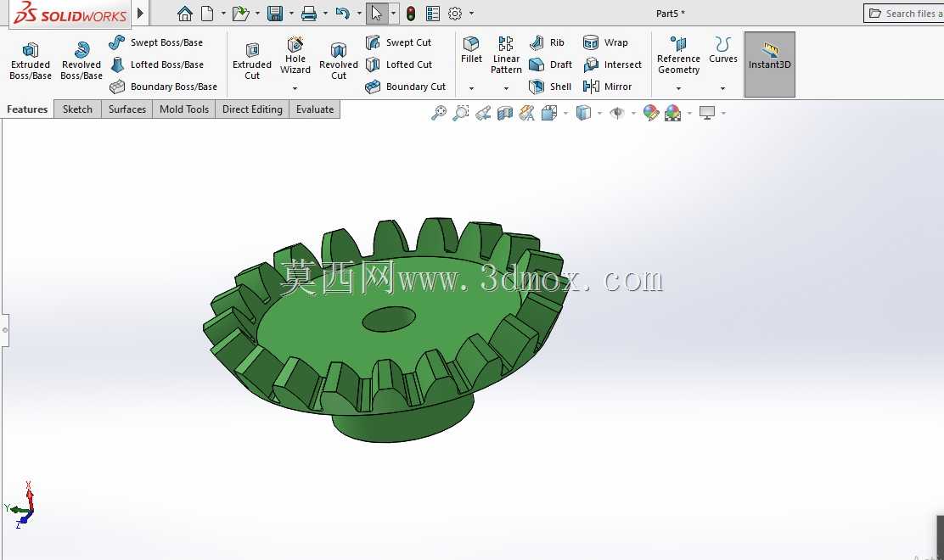This screenshot has width=944, height=560.
Task: Create a New document
Action: point(207,14)
